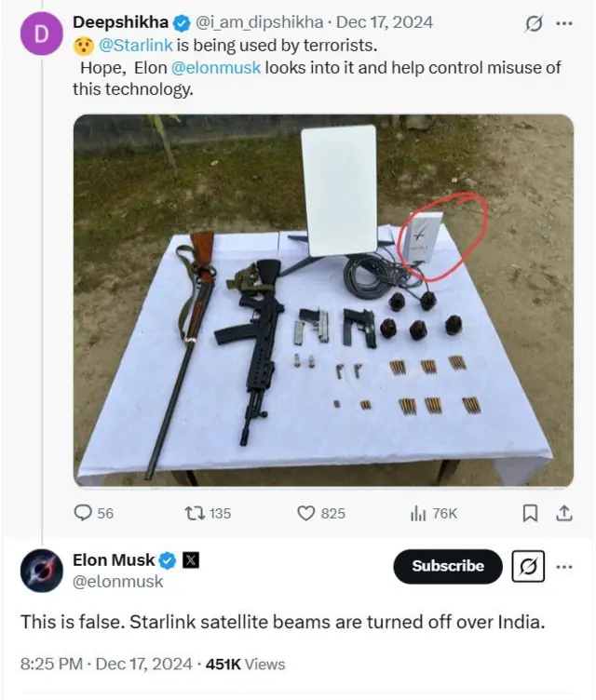
Task: View analytics via the 76K views icon
Action: click(417, 513)
